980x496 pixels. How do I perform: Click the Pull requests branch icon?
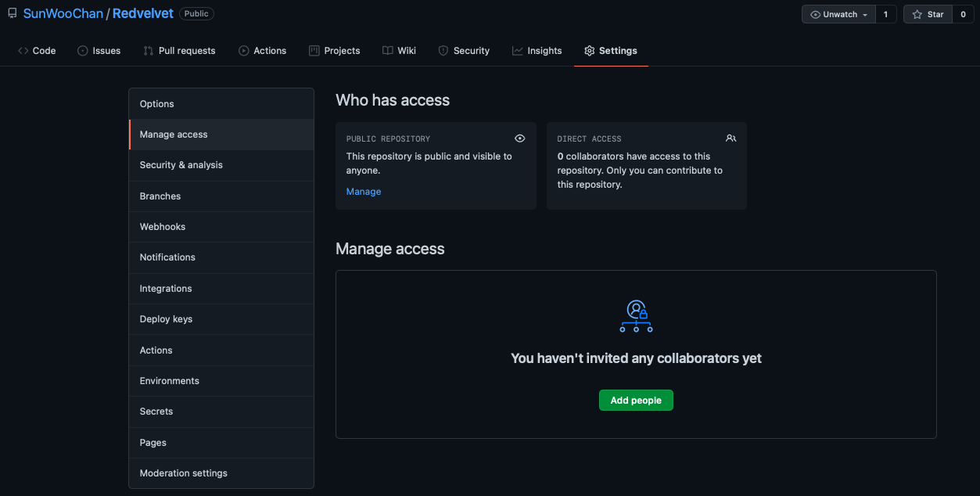click(149, 51)
